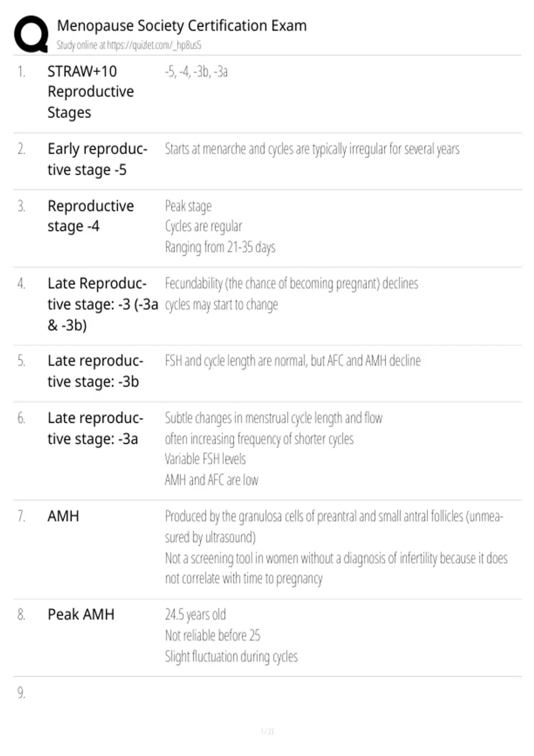Screen dimensions: 534x756
Task: Click the definition '-5, -4, -3b, -3a'
Action: [x=196, y=72]
